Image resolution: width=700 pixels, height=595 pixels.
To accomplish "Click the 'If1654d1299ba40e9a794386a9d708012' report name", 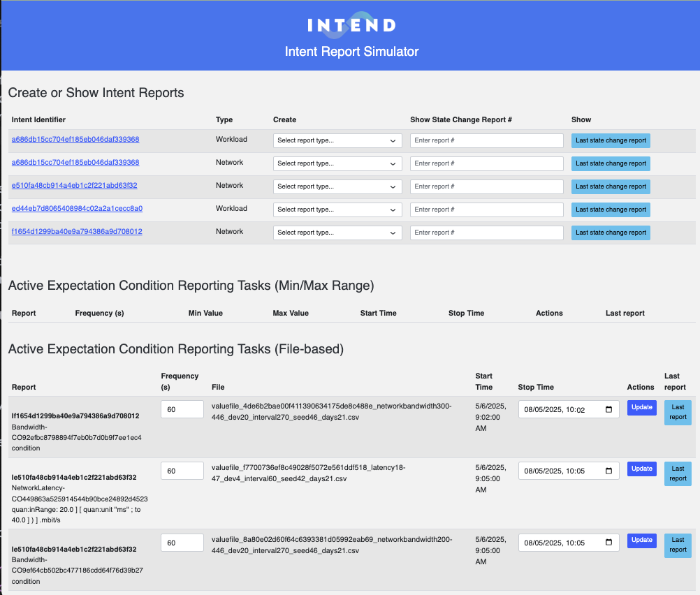I will (75, 416).
